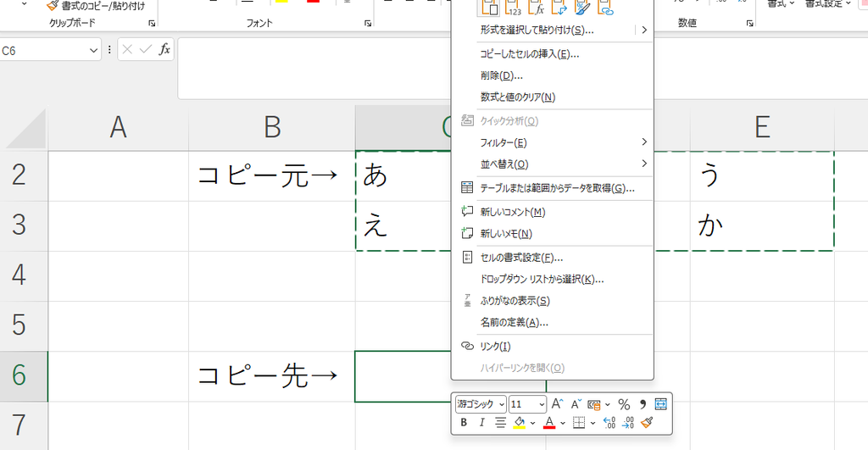
Task: Expand the 並べ替え submenu arrow
Action: coord(644,164)
